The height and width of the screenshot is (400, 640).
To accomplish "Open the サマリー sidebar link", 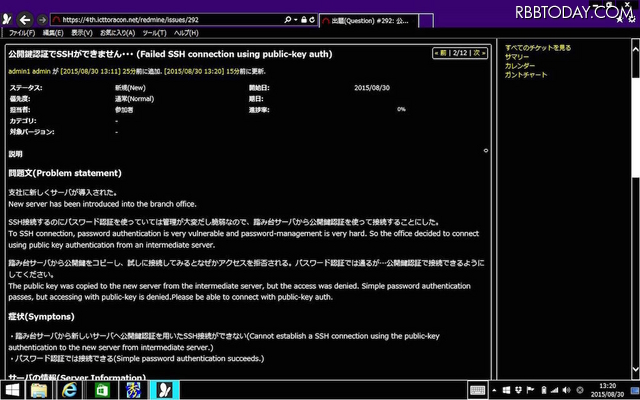I will (517, 57).
